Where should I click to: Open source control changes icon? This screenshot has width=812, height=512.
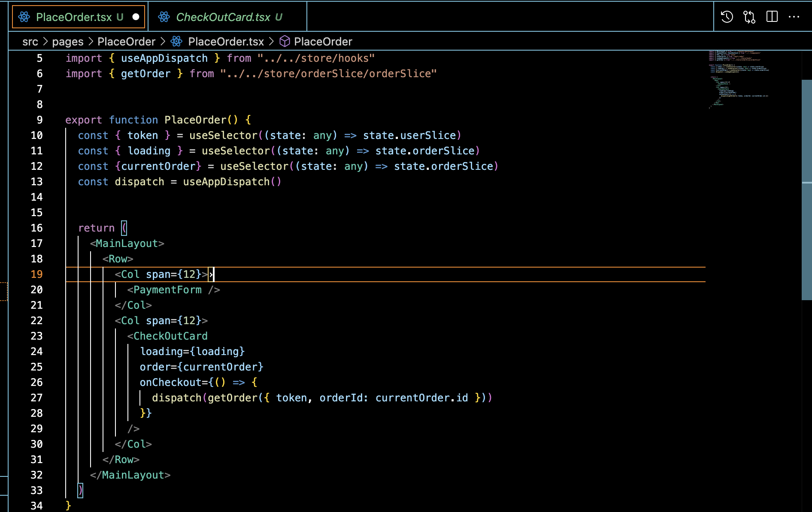tap(749, 17)
